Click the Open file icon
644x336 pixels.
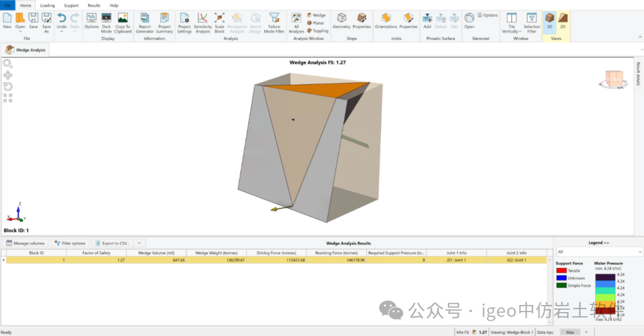point(20,18)
